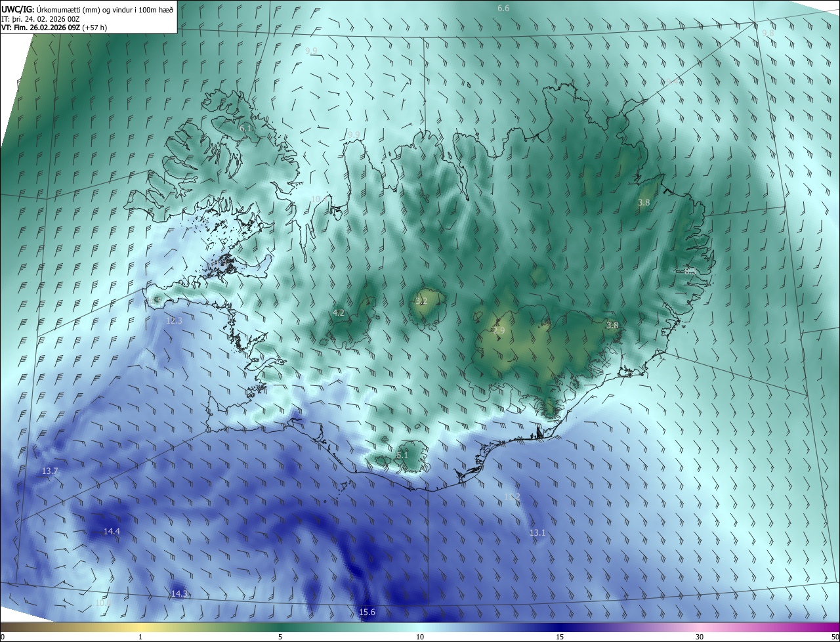Click the 2.9 value on Vatnajökull
The image size is (840, 642).
pyautogui.click(x=499, y=331)
